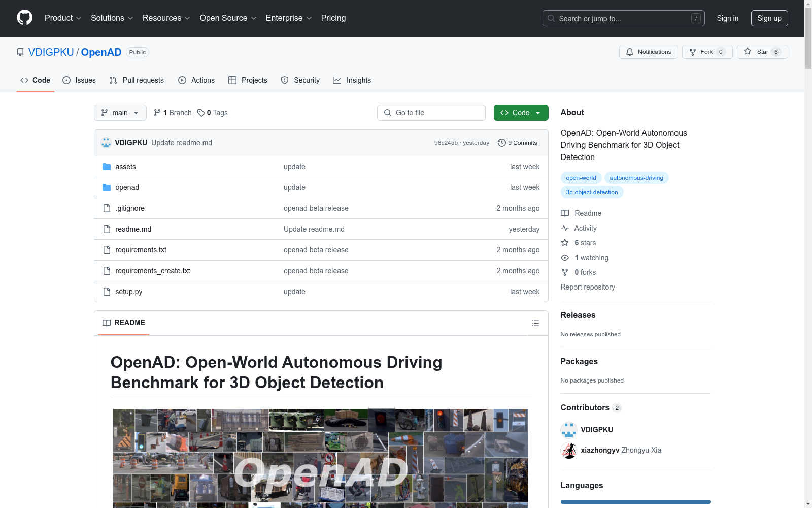Click the tag icon beside Tags
This screenshot has width=812, height=508.
[201, 113]
